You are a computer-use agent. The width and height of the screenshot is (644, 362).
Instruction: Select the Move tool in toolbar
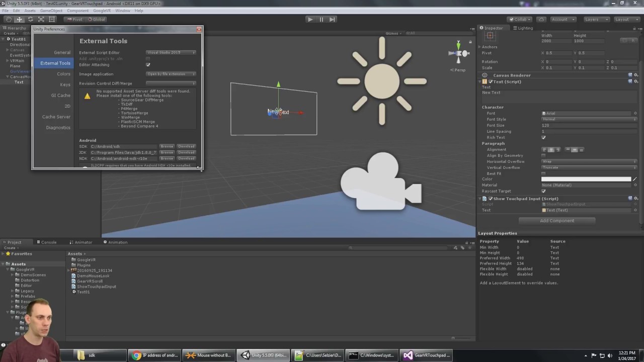tap(19, 19)
